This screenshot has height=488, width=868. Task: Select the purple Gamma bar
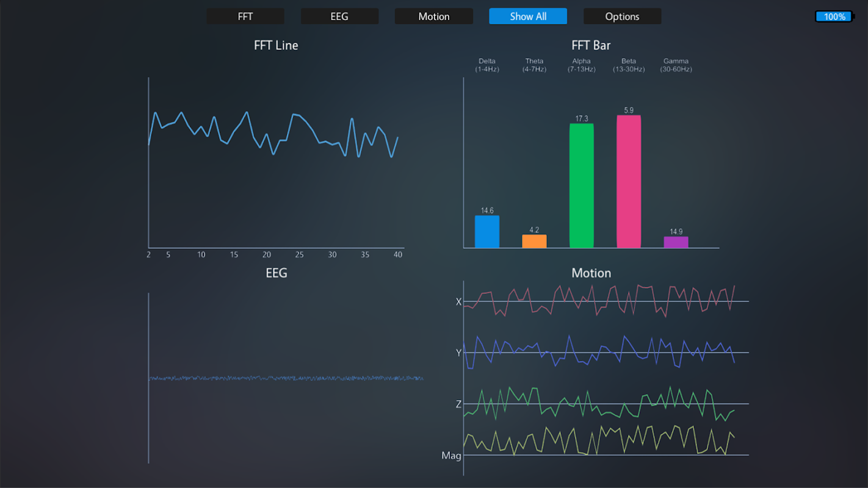pyautogui.click(x=676, y=242)
